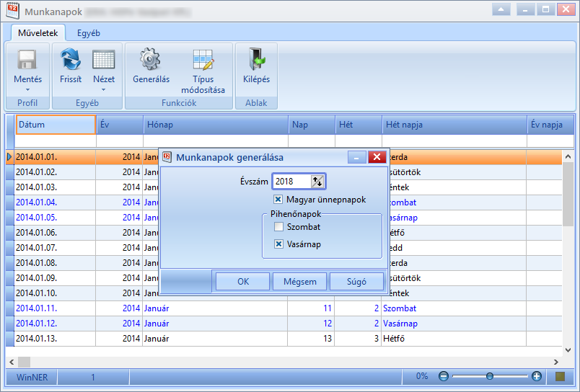This screenshot has height=392, width=580.
Task: Sort by the Nap column header
Action: (x=312, y=125)
